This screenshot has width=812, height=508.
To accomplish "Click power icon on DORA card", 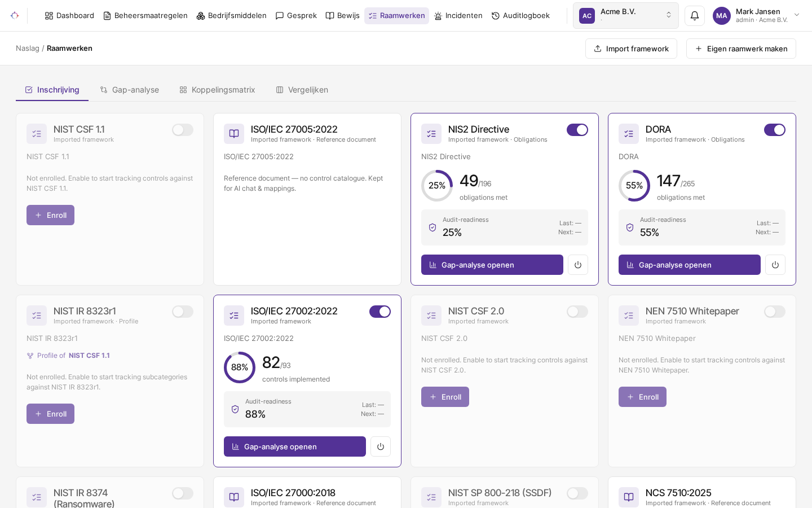I will coord(775,265).
